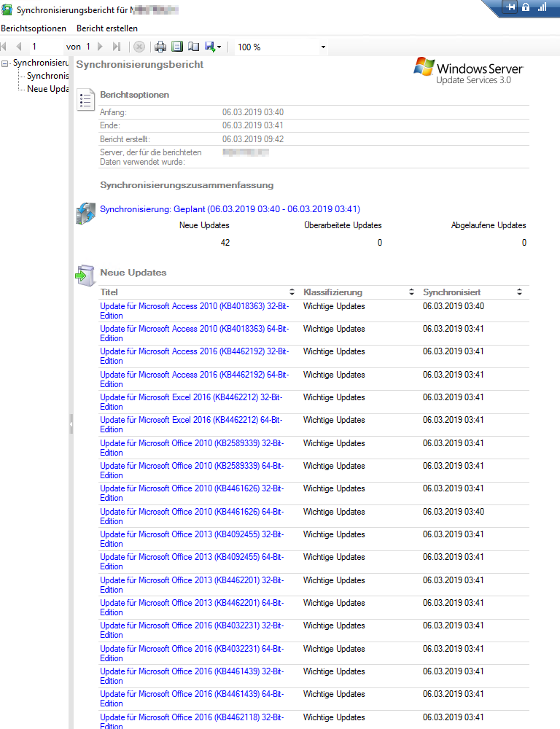Click the connection lock icon
Viewport: 560px width, 729px height.
[526, 7]
